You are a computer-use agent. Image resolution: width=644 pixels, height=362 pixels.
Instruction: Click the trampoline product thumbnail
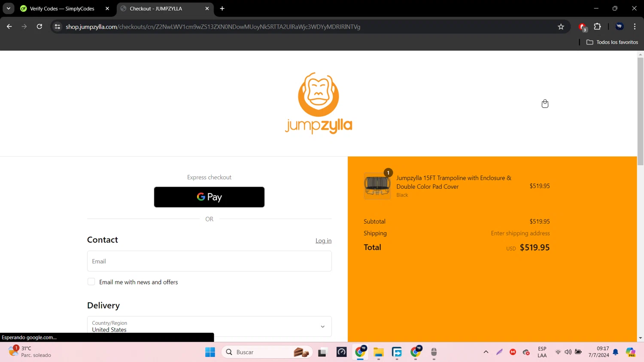tap(377, 186)
